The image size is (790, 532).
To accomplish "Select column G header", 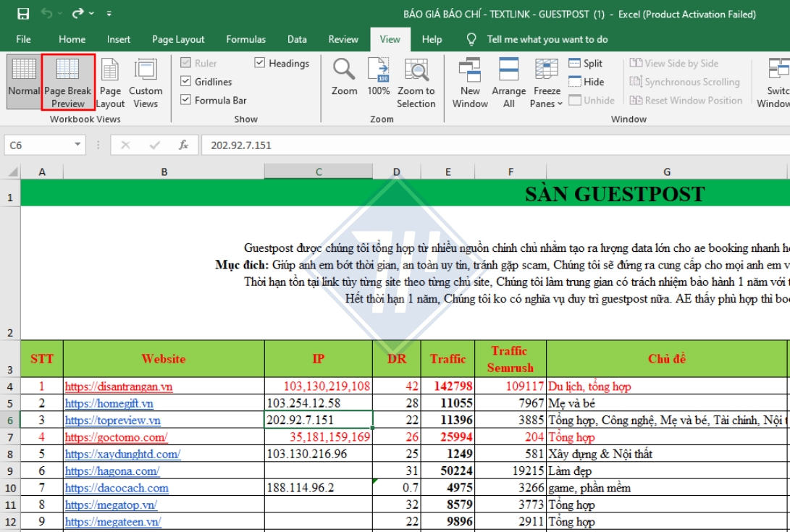I will point(667,172).
